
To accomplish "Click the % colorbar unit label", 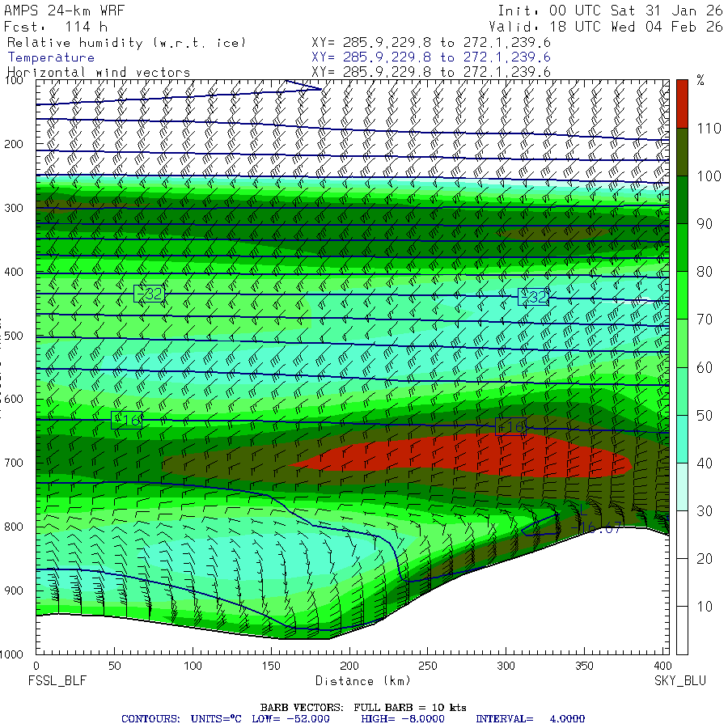I will [x=700, y=80].
